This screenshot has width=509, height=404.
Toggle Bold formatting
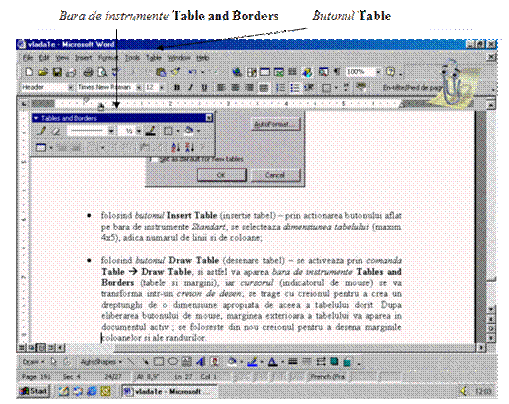177,88
